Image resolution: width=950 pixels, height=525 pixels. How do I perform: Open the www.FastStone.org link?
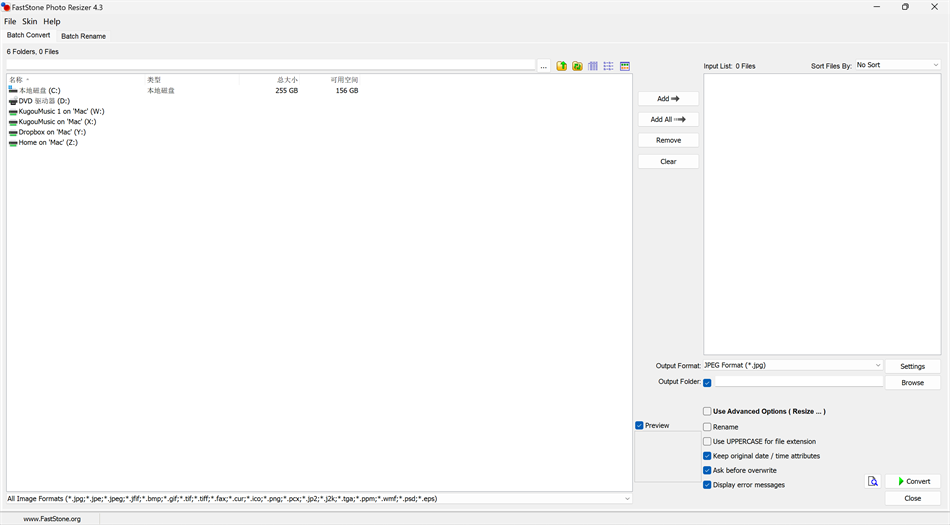click(52, 519)
